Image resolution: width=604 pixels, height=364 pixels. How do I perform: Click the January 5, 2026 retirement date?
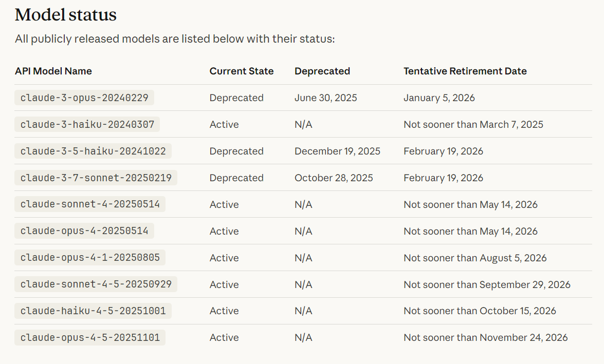(439, 98)
